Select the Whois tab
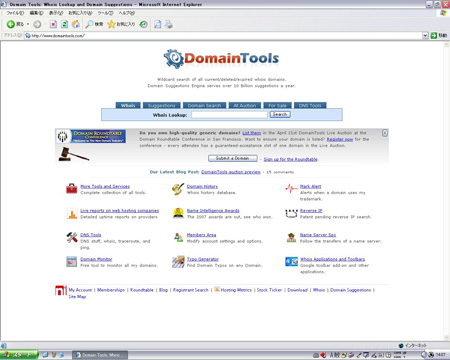This screenshot has height=360, width=450. coord(128,105)
